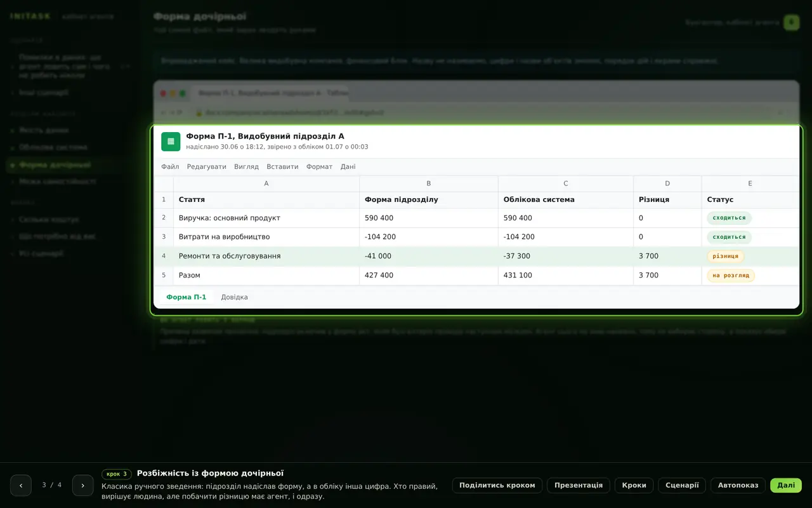812x508 pixels.
Task: Select -104 200 in Облікова система column
Action: pos(566,237)
